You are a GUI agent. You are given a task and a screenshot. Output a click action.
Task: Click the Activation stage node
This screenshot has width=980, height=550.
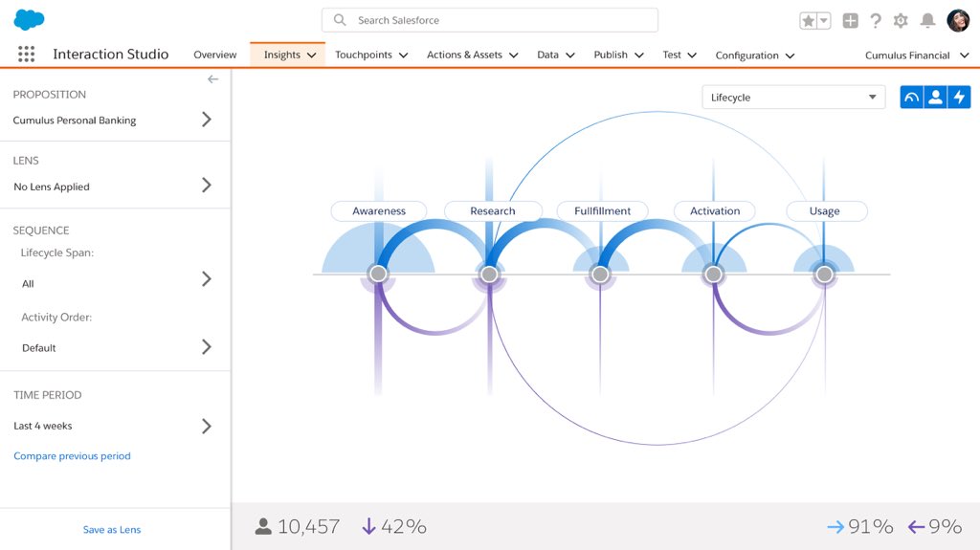point(713,274)
